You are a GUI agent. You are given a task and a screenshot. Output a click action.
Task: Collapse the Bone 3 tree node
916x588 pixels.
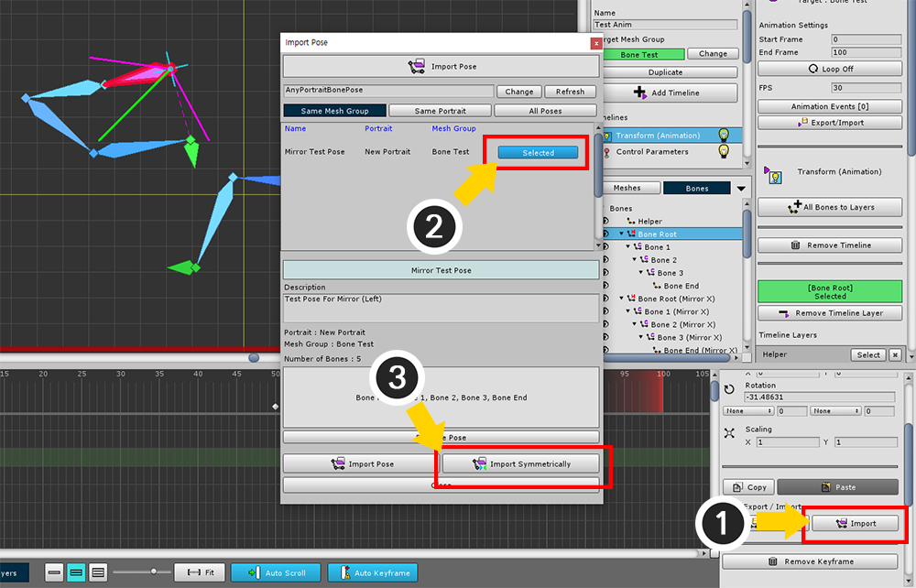pyautogui.click(x=641, y=272)
